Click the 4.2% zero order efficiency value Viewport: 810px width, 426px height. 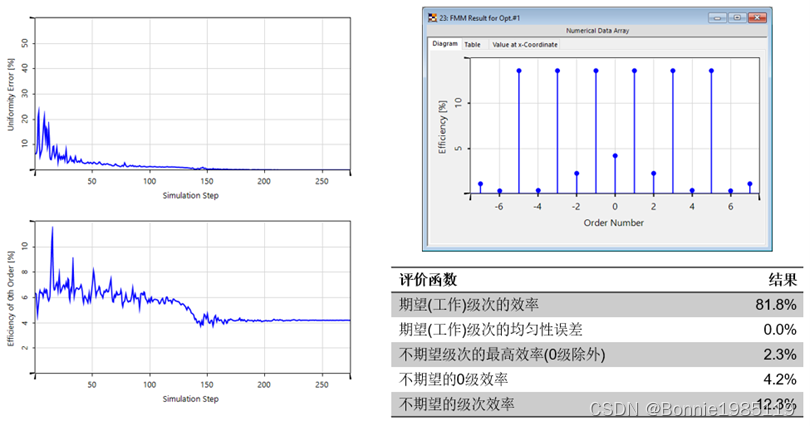(780, 380)
